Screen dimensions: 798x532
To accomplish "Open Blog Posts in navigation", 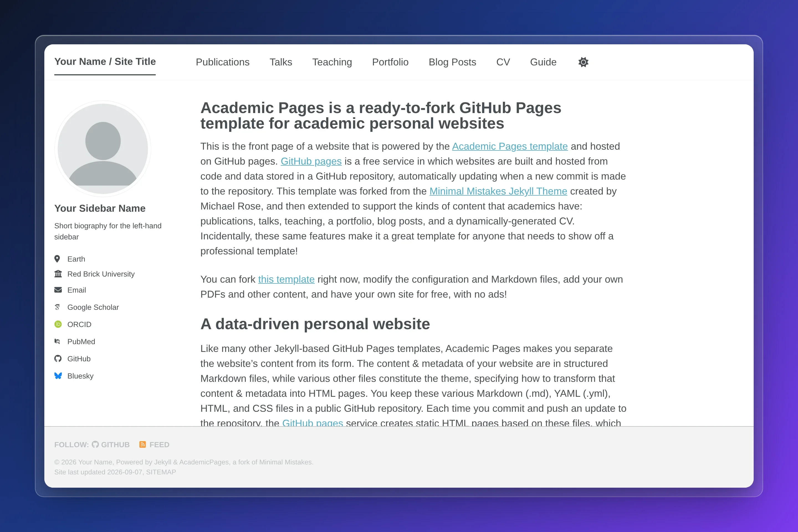I will point(452,62).
